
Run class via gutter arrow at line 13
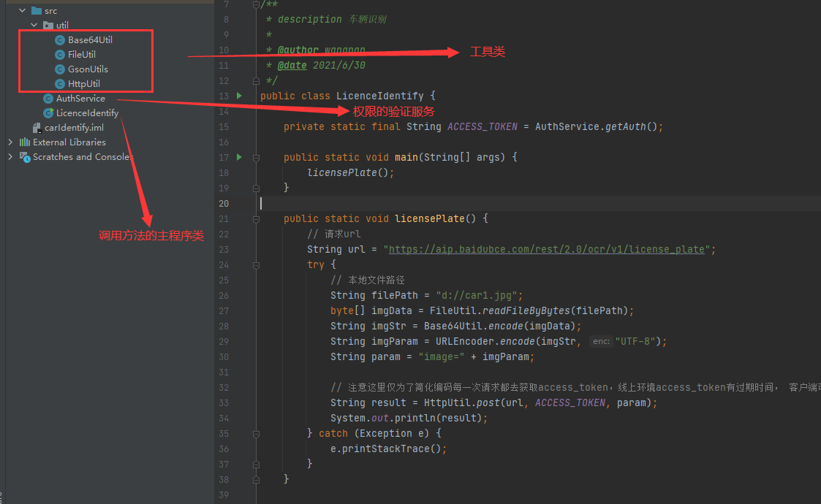click(239, 96)
